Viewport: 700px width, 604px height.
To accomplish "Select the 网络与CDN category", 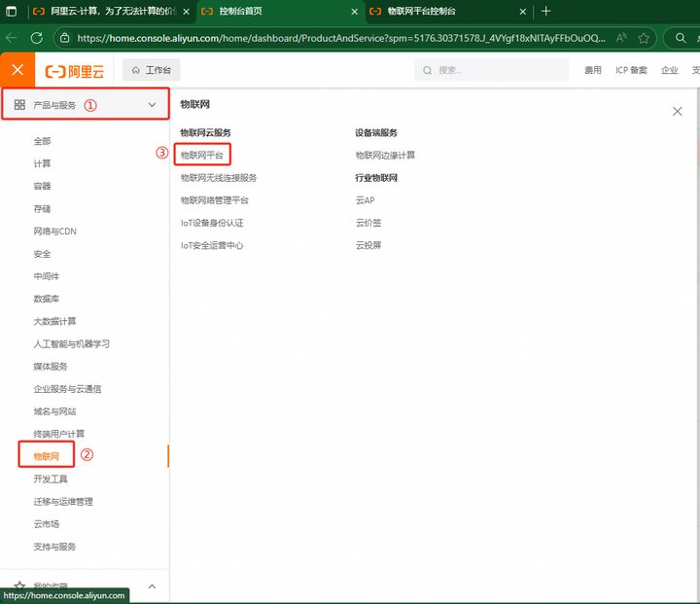I will [x=54, y=231].
